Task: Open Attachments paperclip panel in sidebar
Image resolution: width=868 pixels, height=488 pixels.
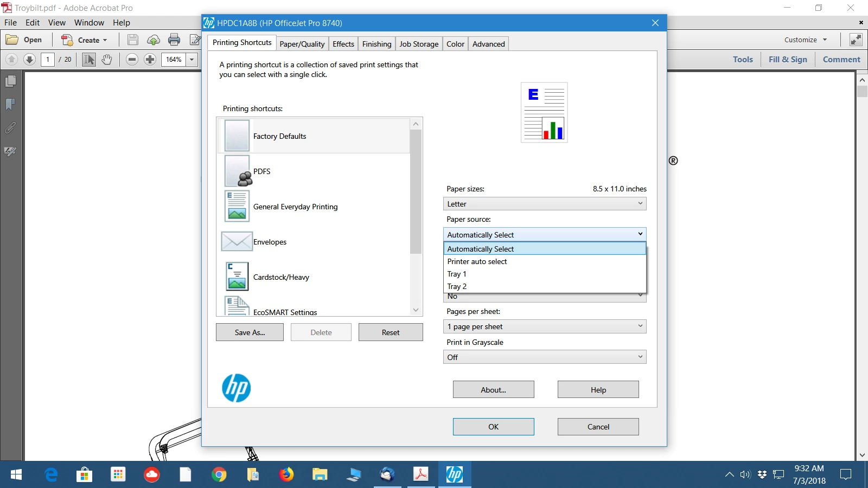Action: pyautogui.click(x=10, y=128)
